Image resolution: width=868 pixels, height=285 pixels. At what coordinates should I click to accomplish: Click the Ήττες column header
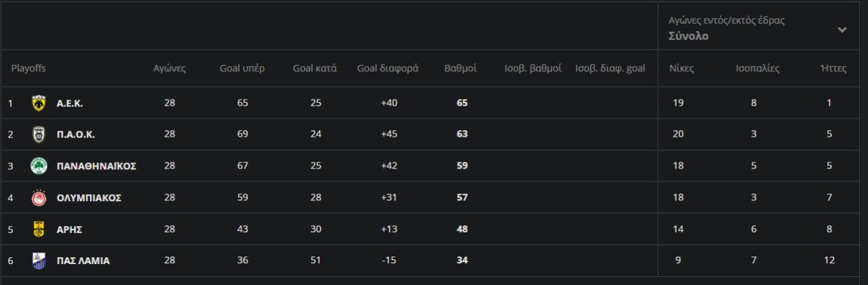(833, 68)
